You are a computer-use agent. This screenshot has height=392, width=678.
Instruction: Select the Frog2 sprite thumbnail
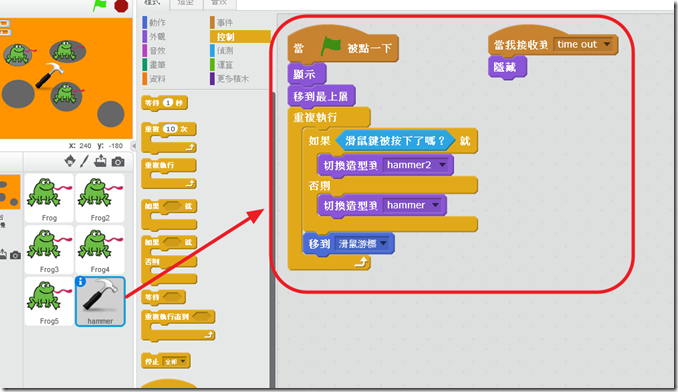100,198
